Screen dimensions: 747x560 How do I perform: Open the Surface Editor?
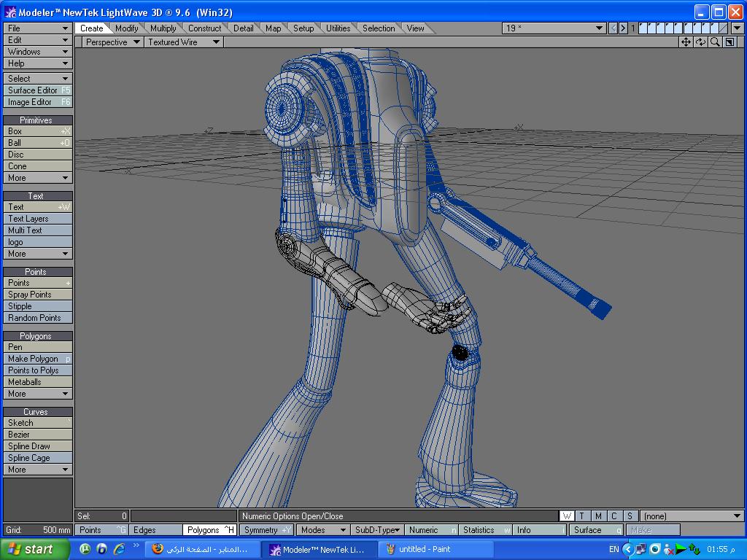tap(38, 90)
